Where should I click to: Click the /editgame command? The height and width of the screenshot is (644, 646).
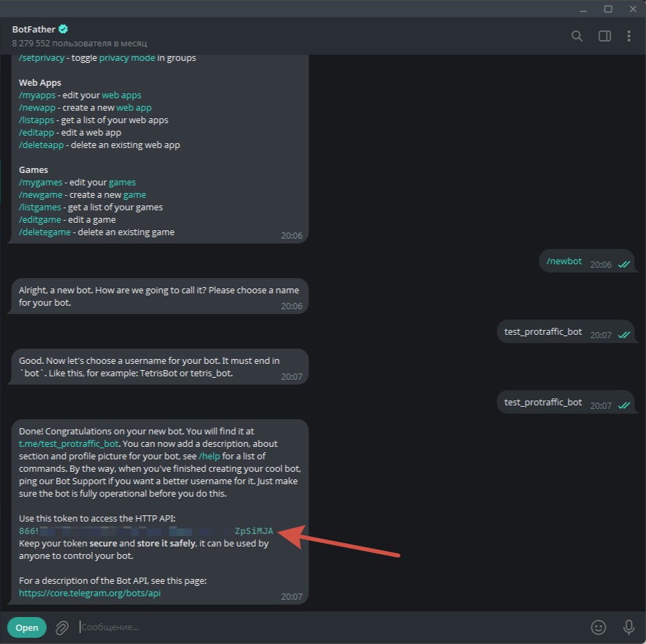(39, 219)
